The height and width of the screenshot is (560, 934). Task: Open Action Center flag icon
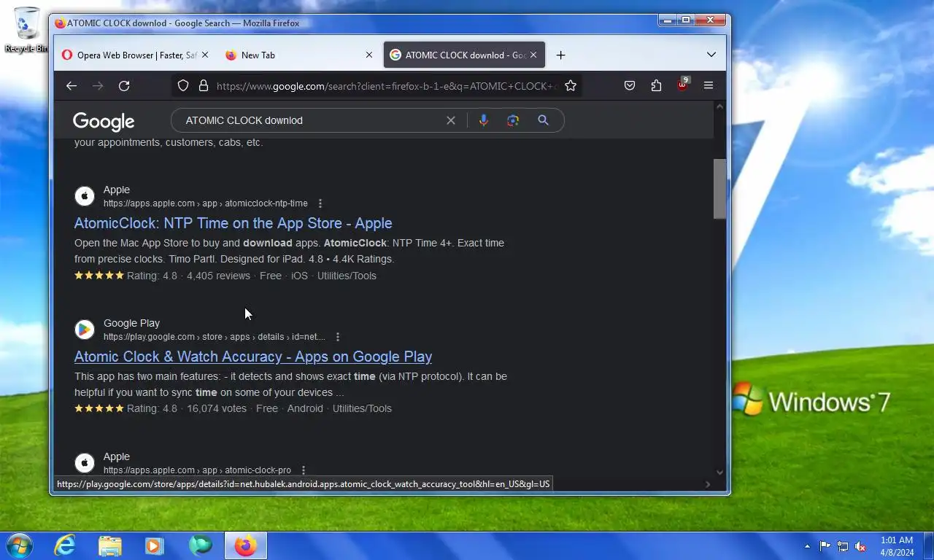pyautogui.click(x=825, y=546)
